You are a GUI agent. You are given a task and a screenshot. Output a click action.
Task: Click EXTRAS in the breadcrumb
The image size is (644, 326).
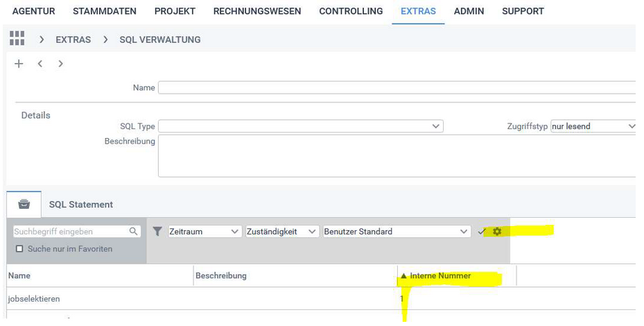click(73, 40)
